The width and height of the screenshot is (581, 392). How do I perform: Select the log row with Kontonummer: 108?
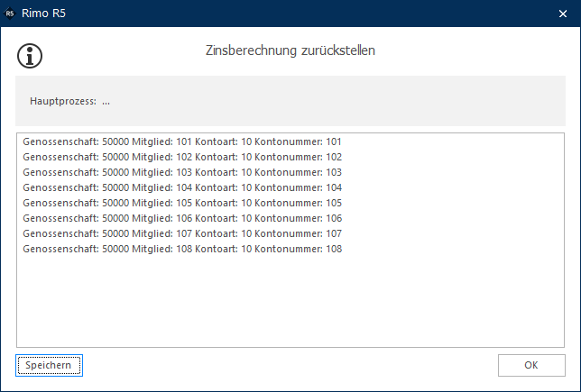coord(182,249)
